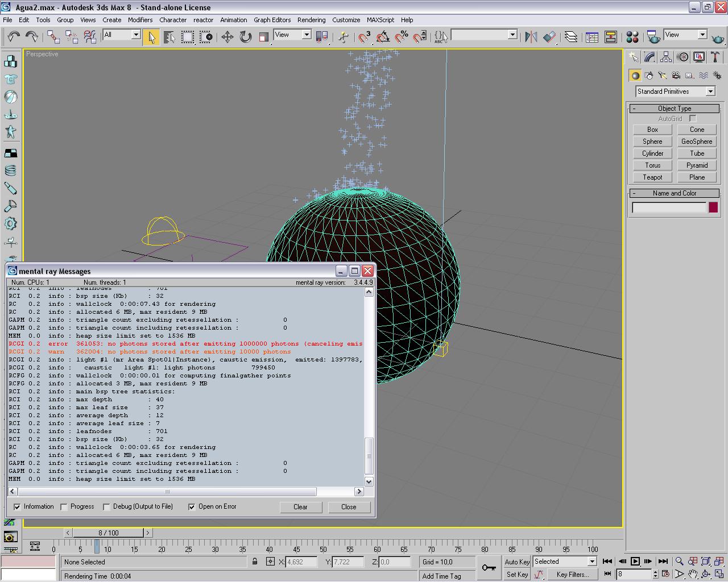Open the Utilities panel hammer tab
The height and width of the screenshot is (582, 728).
[715, 57]
